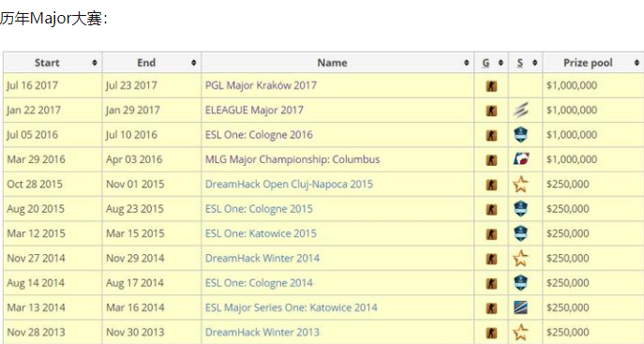Click the DreamHack star icon for Winter 2013
The height and width of the screenshot is (344, 644).
click(x=520, y=332)
